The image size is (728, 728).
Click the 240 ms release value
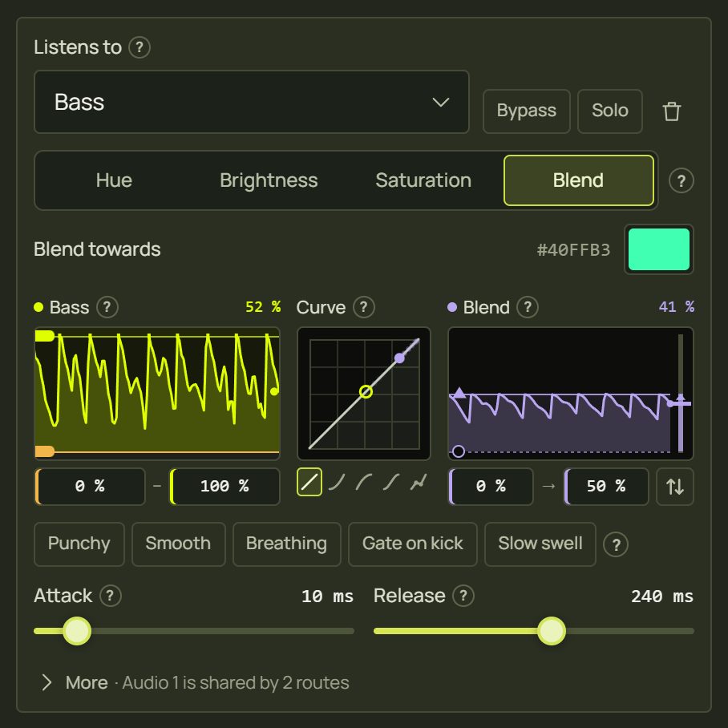[662, 597]
